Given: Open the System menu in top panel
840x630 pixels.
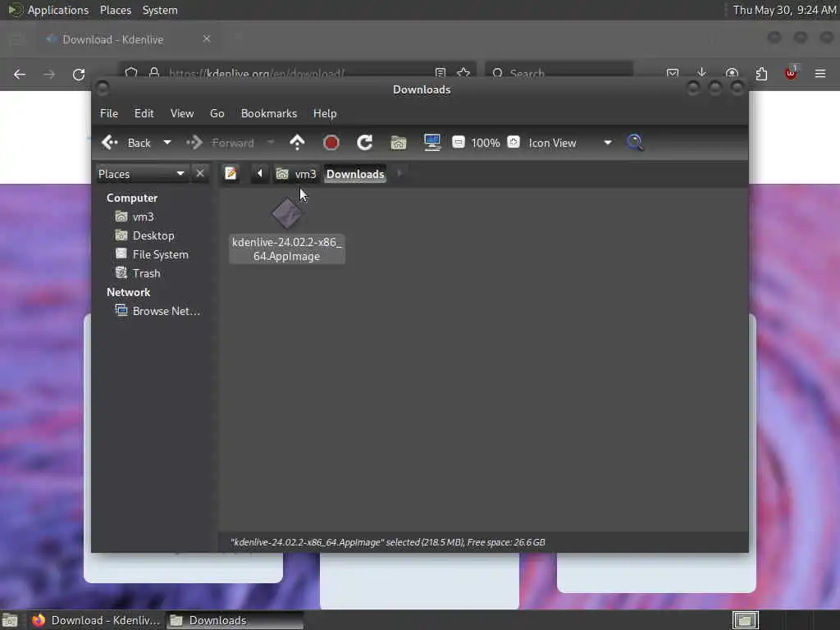Looking at the screenshot, I should [x=160, y=10].
